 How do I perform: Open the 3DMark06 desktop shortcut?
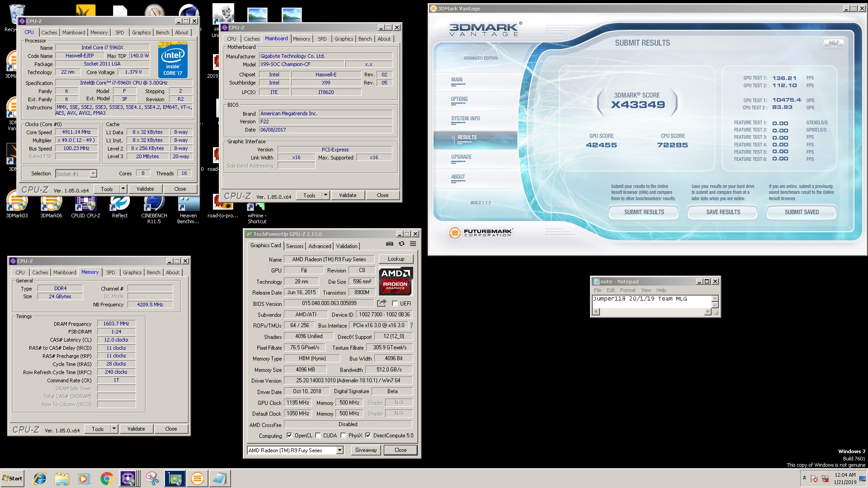click(x=51, y=207)
